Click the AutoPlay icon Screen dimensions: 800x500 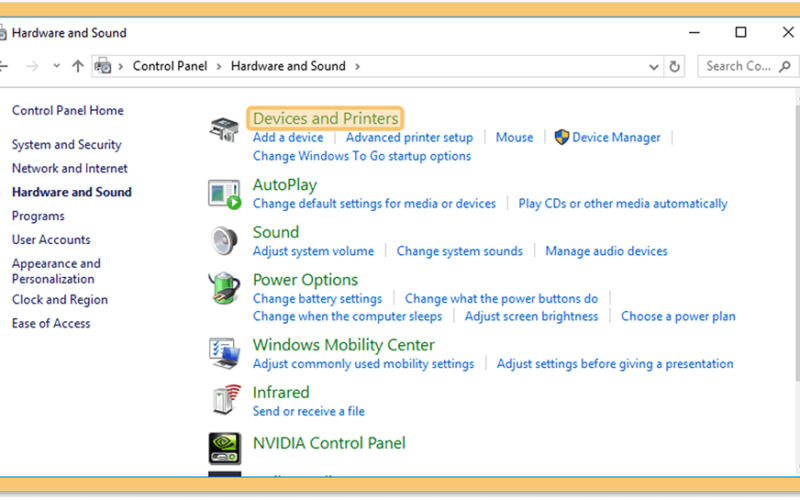224,194
